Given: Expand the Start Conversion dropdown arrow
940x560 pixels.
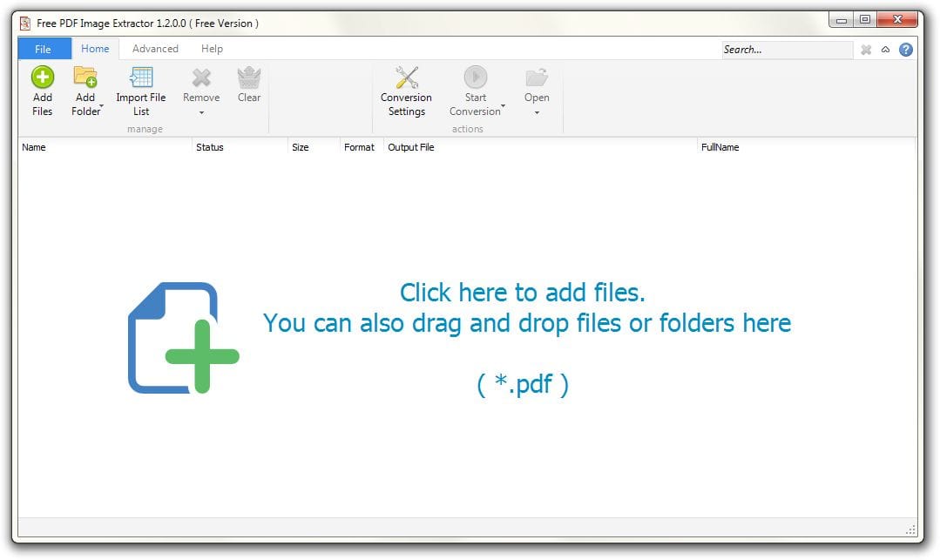Looking at the screenshot, I should [503, 106].
